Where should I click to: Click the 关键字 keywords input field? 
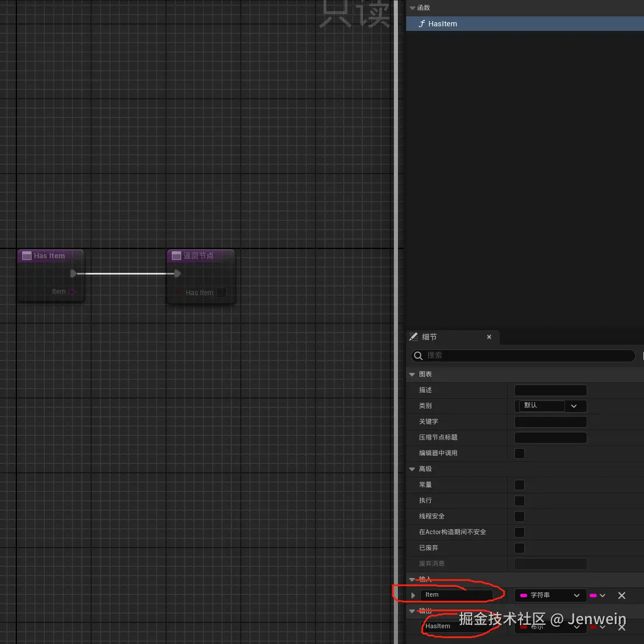click(550, 422)
